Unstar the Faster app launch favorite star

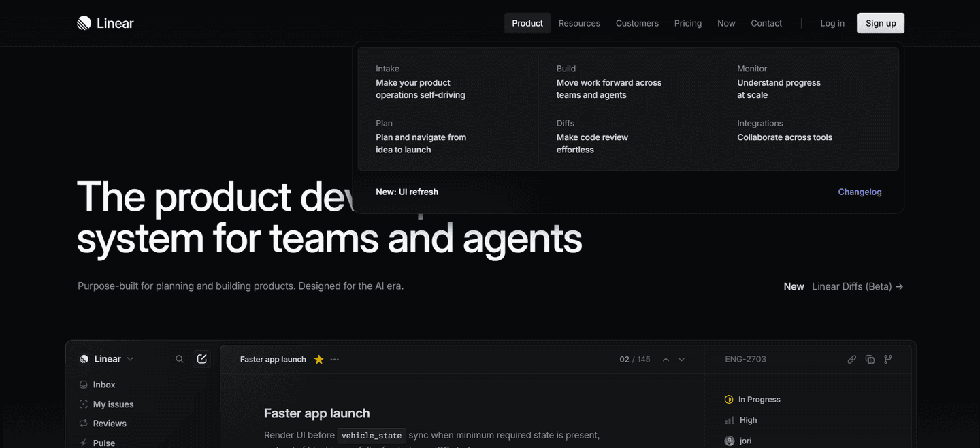tap(318, 360)
